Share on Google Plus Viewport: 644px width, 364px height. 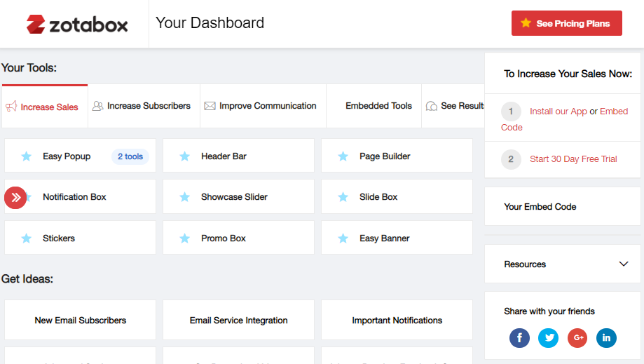pyautogui.click(x=577, y=338)
